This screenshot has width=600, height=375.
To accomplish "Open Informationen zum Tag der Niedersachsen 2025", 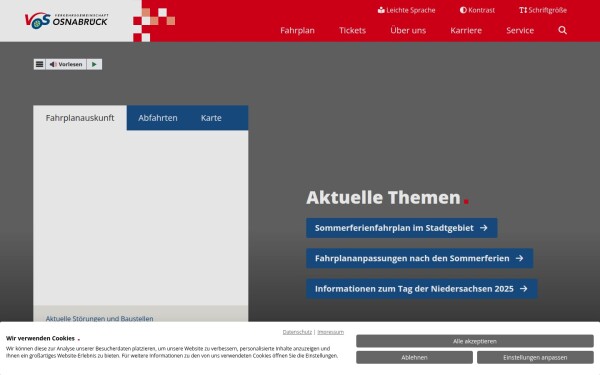I will pyautogui.click(x=421, y=289).
